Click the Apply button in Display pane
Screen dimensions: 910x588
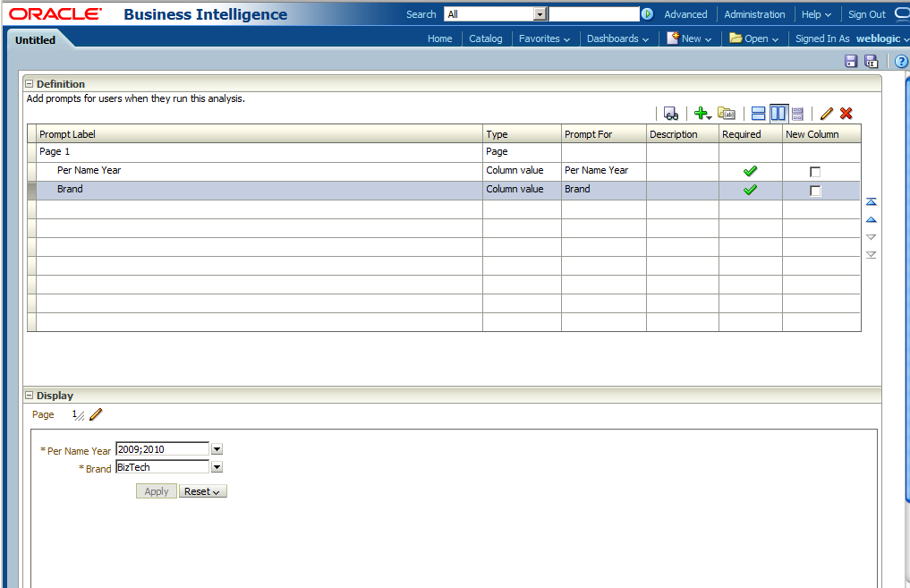[x=156, y=490]
